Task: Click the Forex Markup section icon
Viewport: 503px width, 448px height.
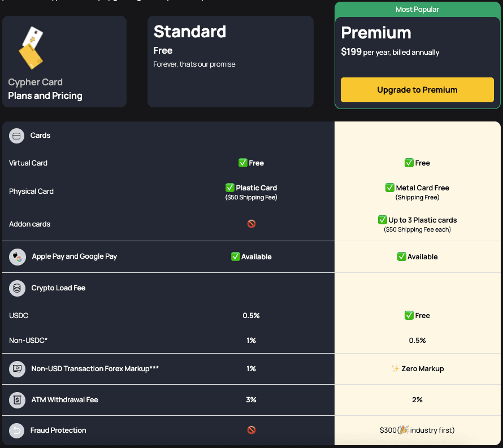Action: pyautogui.click(x=18, y=369)
